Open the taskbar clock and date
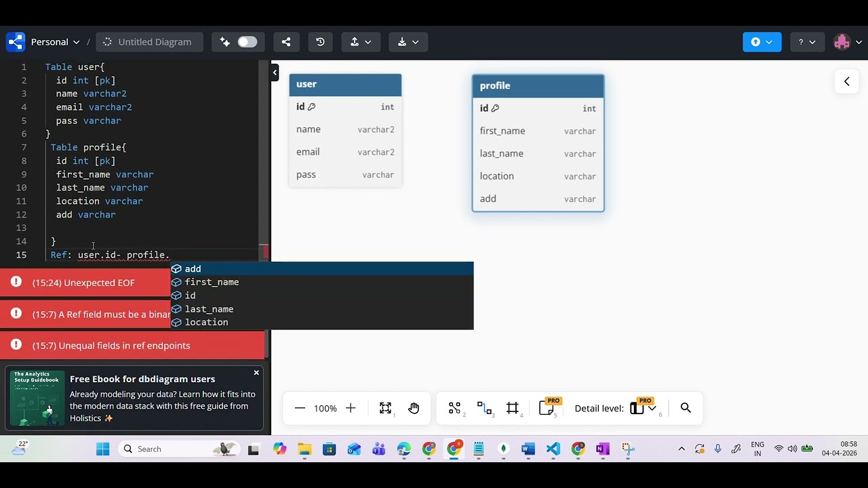The image size is (868, 488). click(840, 449)
